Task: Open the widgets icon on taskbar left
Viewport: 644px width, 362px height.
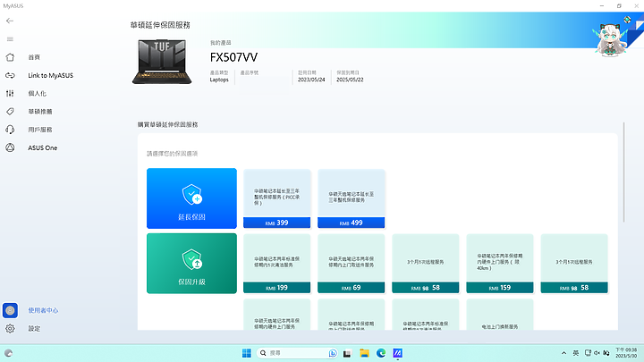Action: (x=8, y=353)
